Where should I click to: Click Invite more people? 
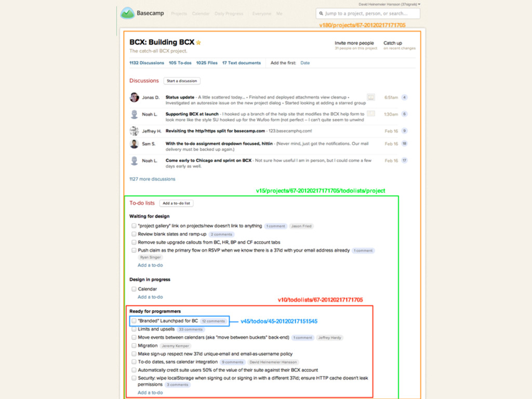click(x=354, y=43)
